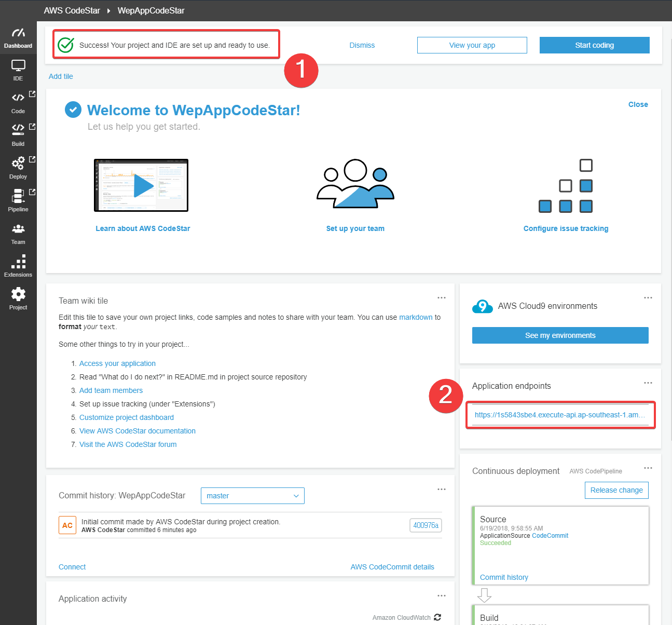Open Application activity tile options menu
Screen dimensions: 672x625
pos(442,595)
